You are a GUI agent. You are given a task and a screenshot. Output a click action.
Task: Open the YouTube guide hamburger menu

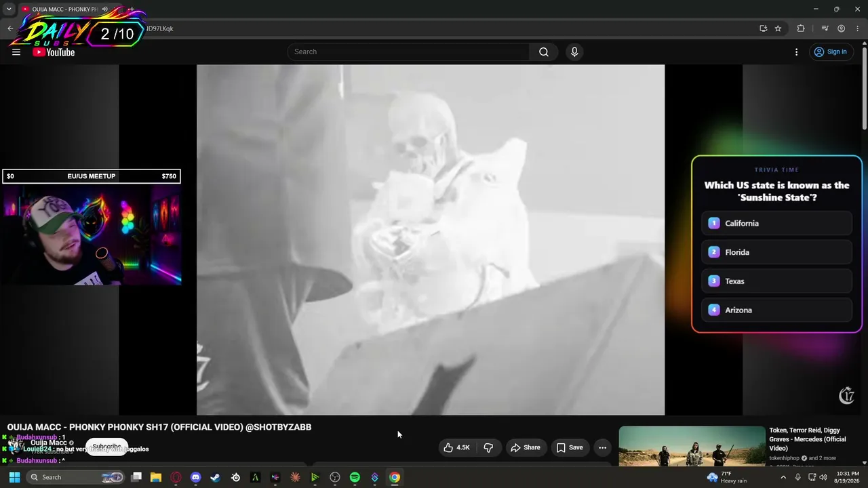pyautogui.click(x=16, y=52)
